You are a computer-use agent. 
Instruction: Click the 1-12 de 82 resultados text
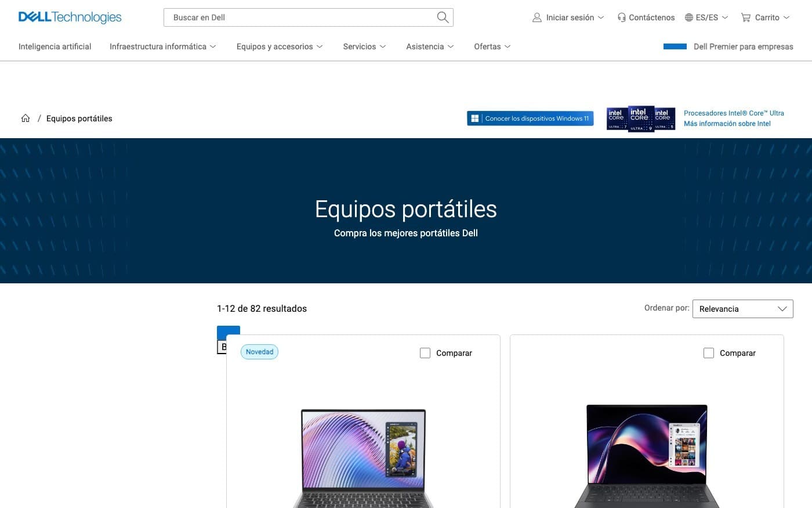click(262, 308)
